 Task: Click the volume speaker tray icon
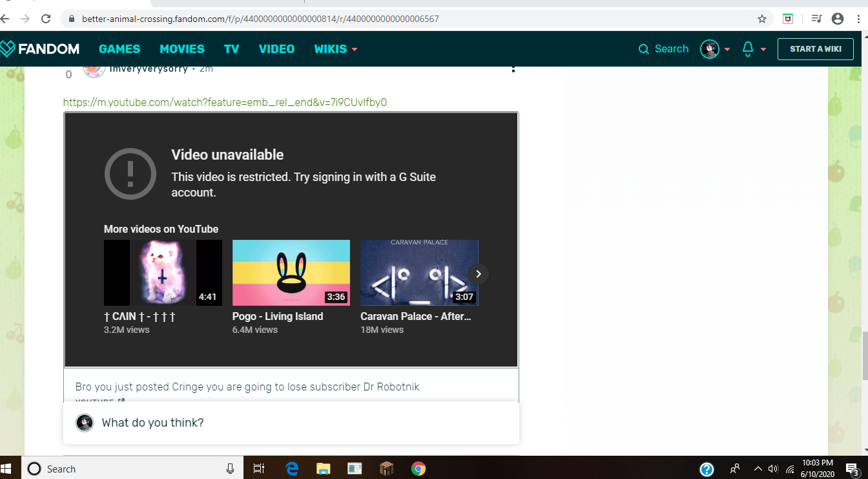point(774,469)
